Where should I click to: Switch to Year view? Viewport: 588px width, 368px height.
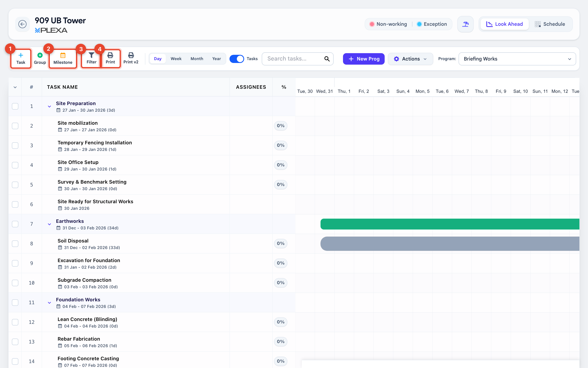tap(216, 59)
